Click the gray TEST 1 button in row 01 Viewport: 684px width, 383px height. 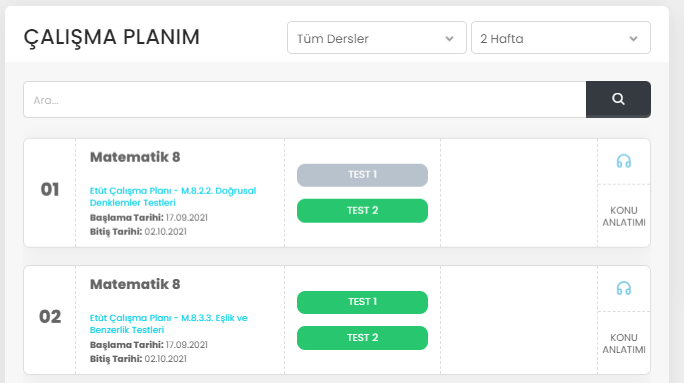coord(362,175)
